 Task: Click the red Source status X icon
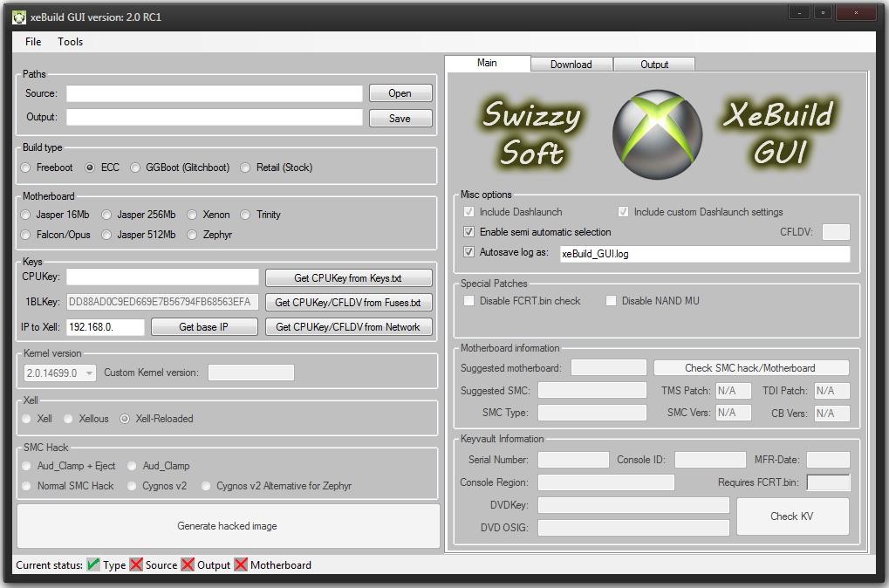[136, 565]
